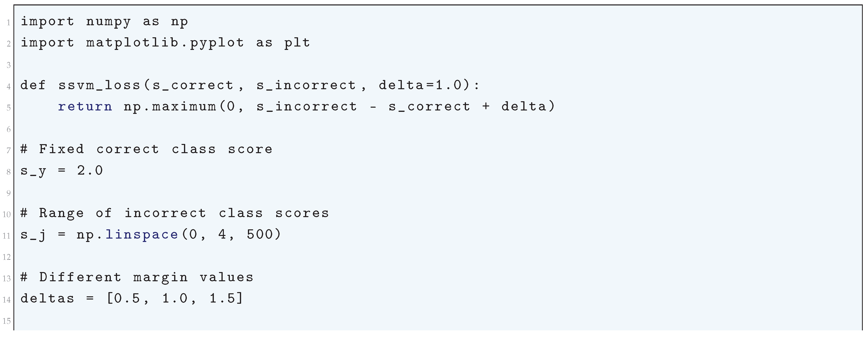Click line number 4 in the gutter
868x338 pixels.
8,87
